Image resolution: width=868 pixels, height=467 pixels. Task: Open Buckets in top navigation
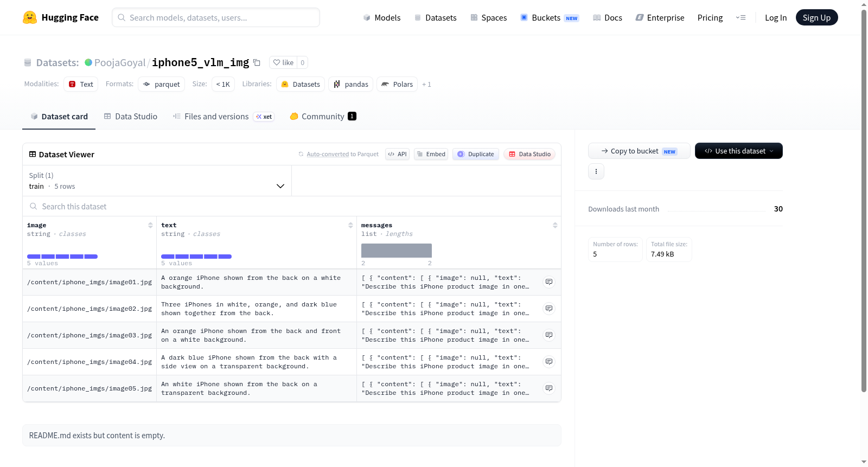550,17
